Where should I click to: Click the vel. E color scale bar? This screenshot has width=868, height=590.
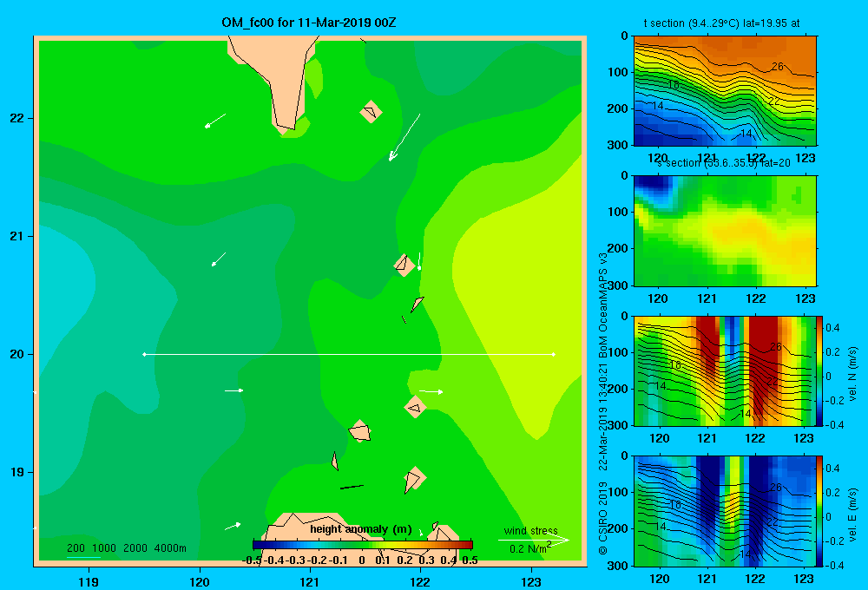(x=820, y=511)
